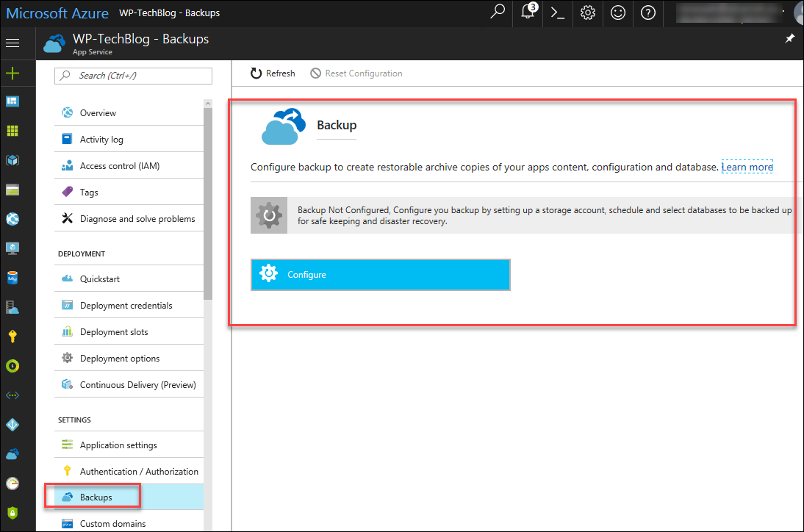The height and width of the screenshot is (532, 804).
Task: Open Application settings
Action: coord(129,445)
